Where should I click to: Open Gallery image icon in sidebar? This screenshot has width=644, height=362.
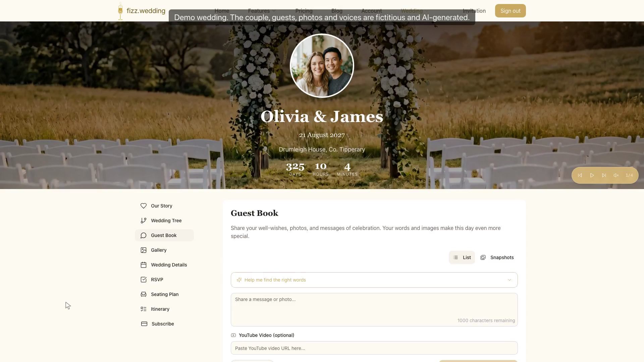(x=144, y=250)
